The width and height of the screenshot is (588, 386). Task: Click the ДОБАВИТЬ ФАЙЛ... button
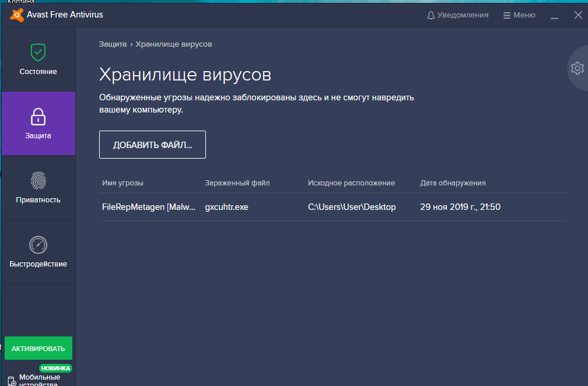pos(152,145)
